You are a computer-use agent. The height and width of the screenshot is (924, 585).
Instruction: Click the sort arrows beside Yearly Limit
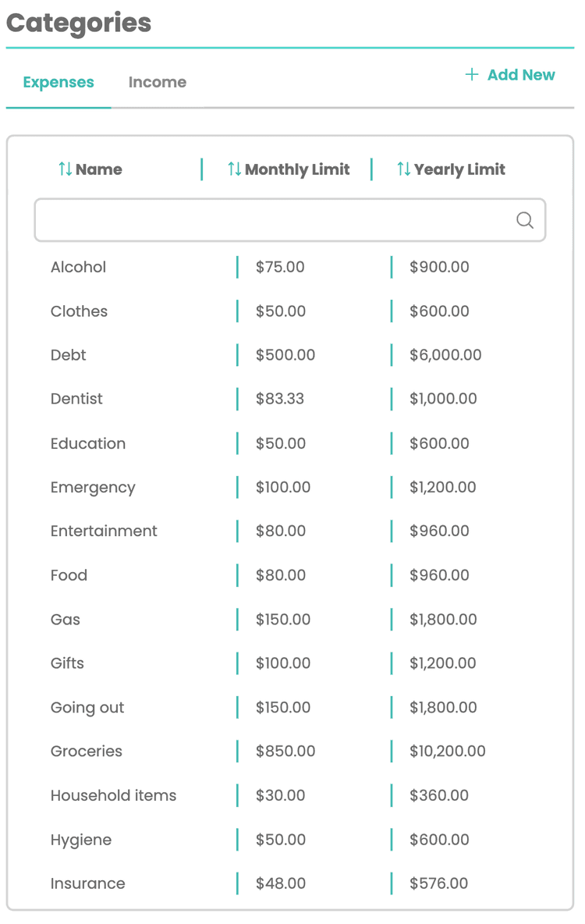click(403, 169)
